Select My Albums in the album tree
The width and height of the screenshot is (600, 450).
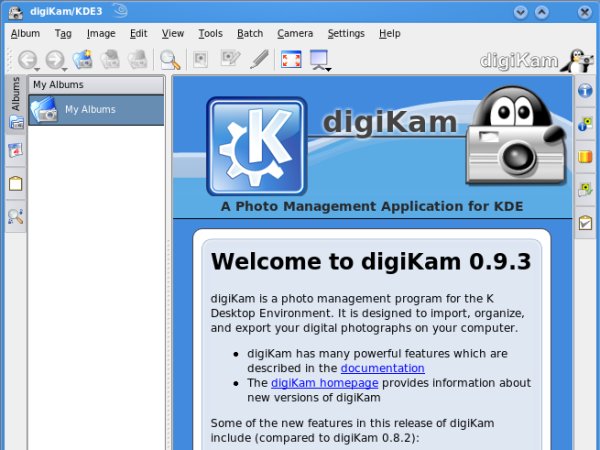90,110
